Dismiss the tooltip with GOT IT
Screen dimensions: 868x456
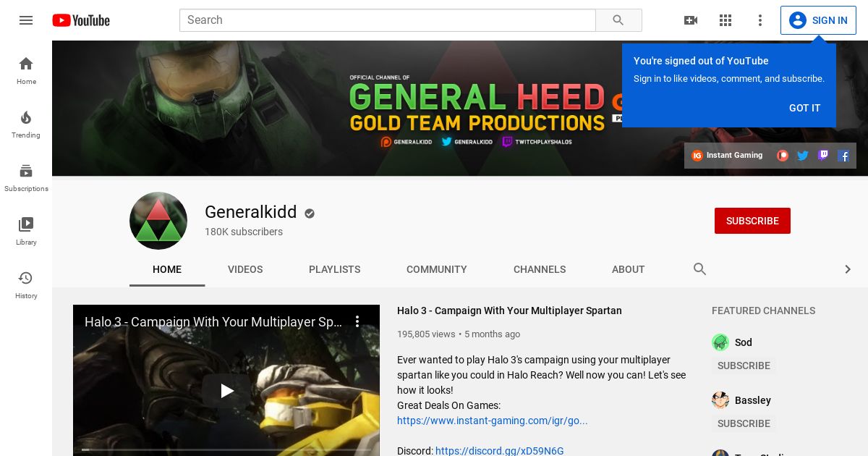(805, 108)
